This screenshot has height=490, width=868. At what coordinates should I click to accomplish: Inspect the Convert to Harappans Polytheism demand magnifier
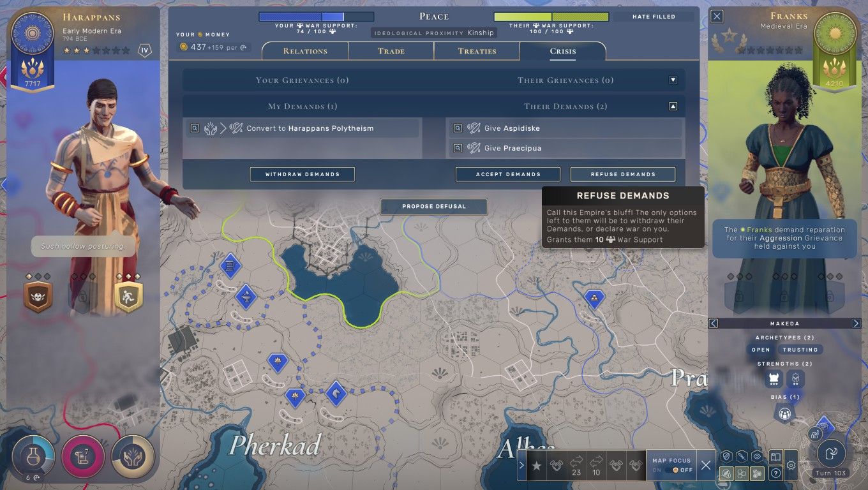click(x=195, y=128)
